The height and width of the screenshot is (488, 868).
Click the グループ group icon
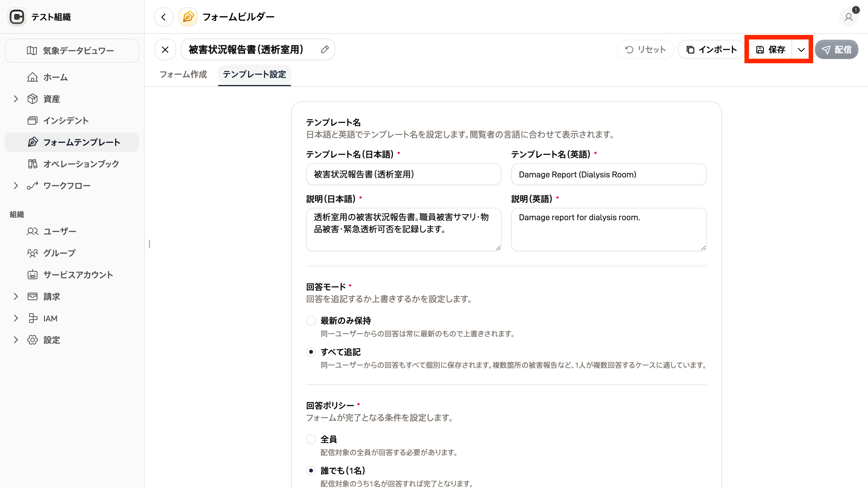click(x=32, y=253)
